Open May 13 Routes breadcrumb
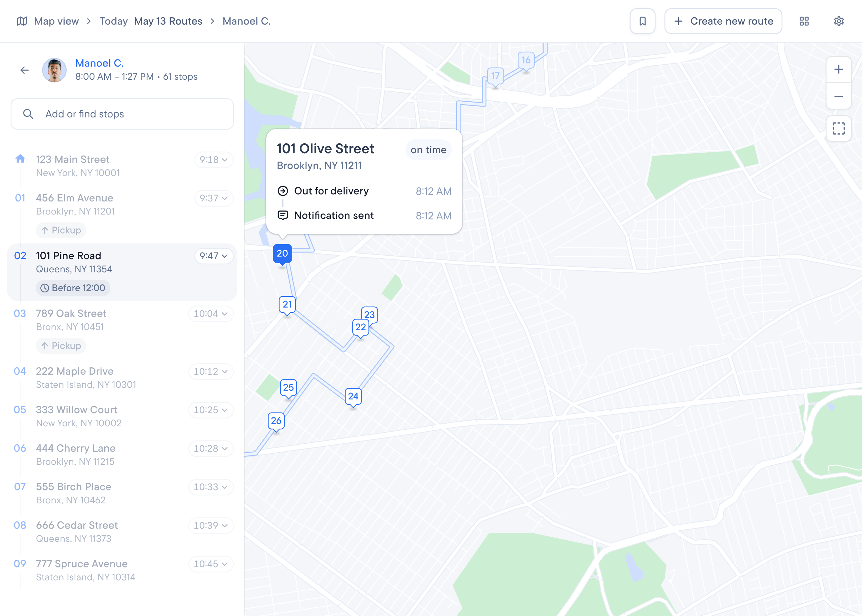Screen dimensions: 862x616 coord(168,21)
